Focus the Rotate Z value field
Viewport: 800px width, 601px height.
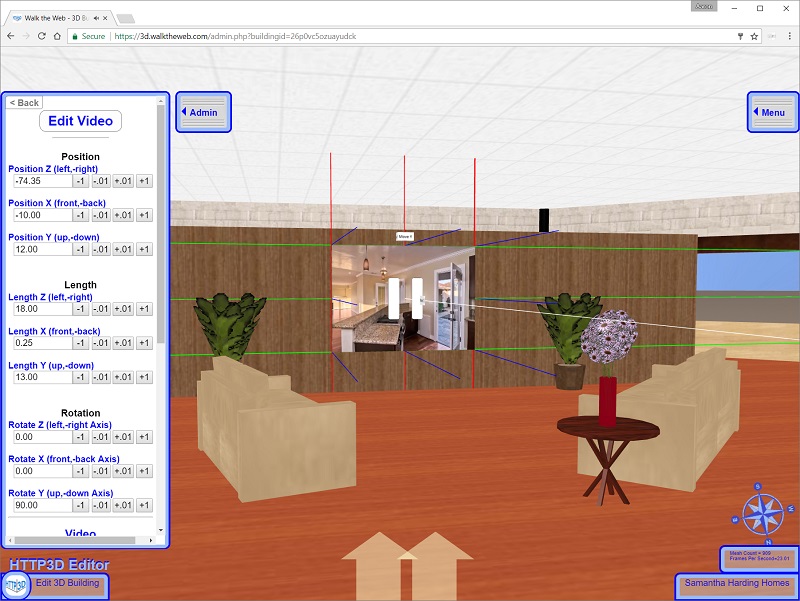43,437
